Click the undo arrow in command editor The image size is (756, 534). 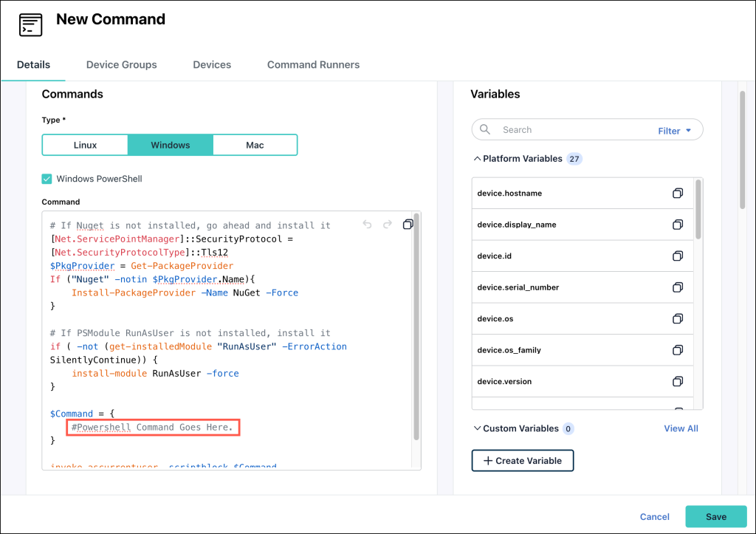[x=367, y=225]
